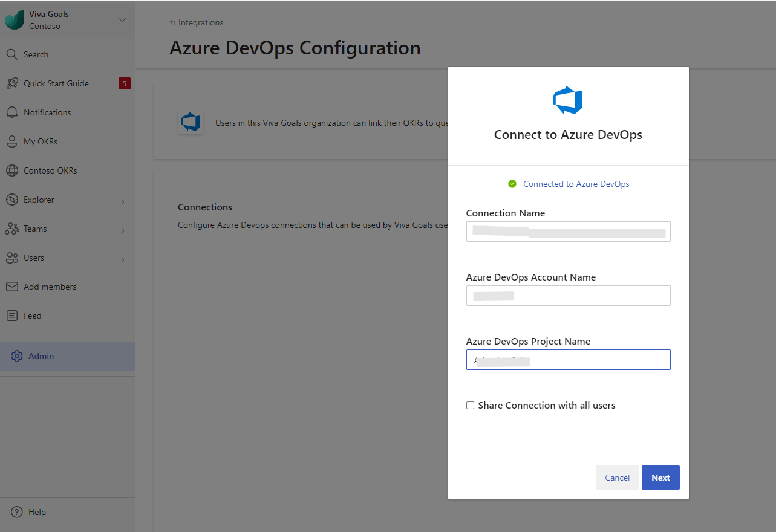
Task: Click the Add members envelope icon
Action: 11,287
